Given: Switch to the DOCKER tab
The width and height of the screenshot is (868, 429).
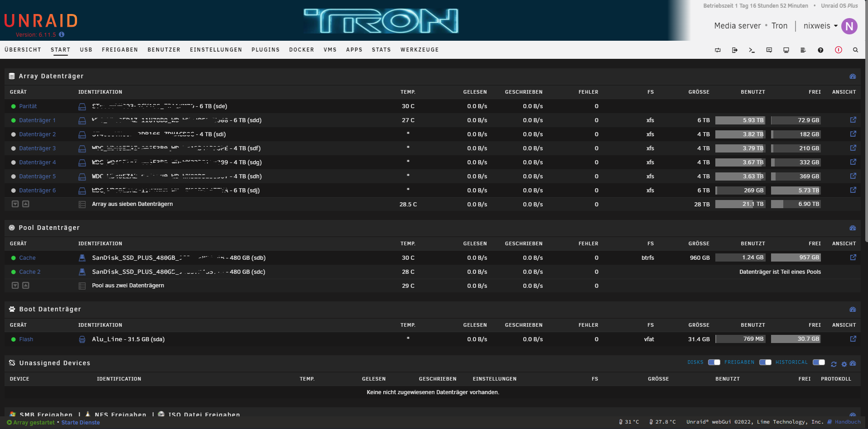Looking at the screenshot, I should [302, 50].
